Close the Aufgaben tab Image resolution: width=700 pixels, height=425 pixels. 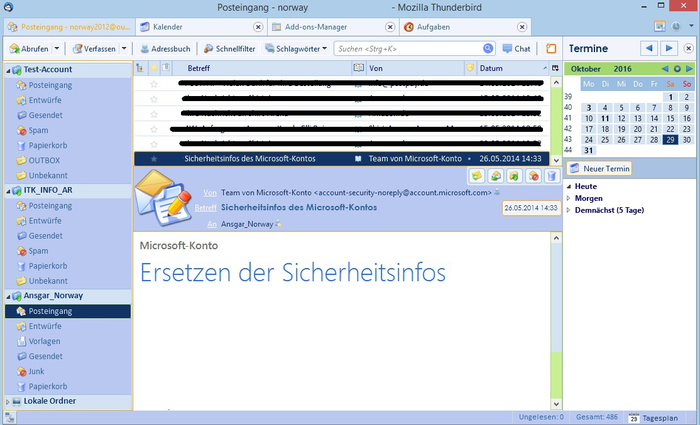pos(522,27)
